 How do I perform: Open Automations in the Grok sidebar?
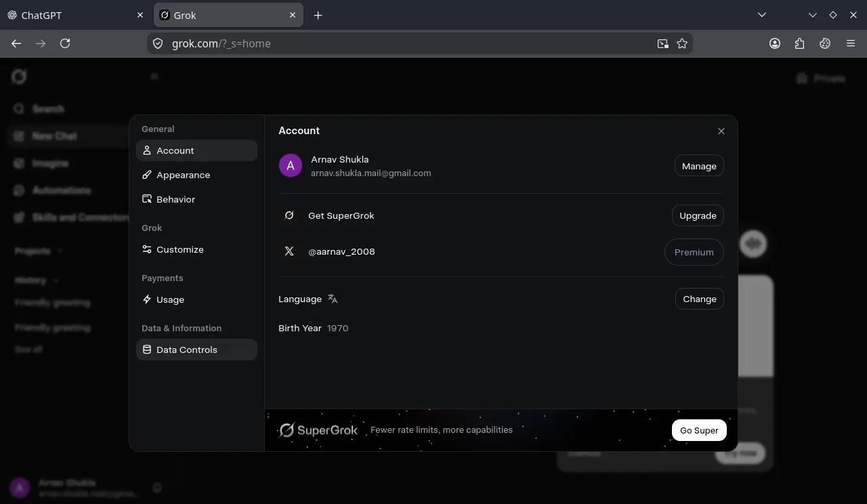[x=53, y=190]
